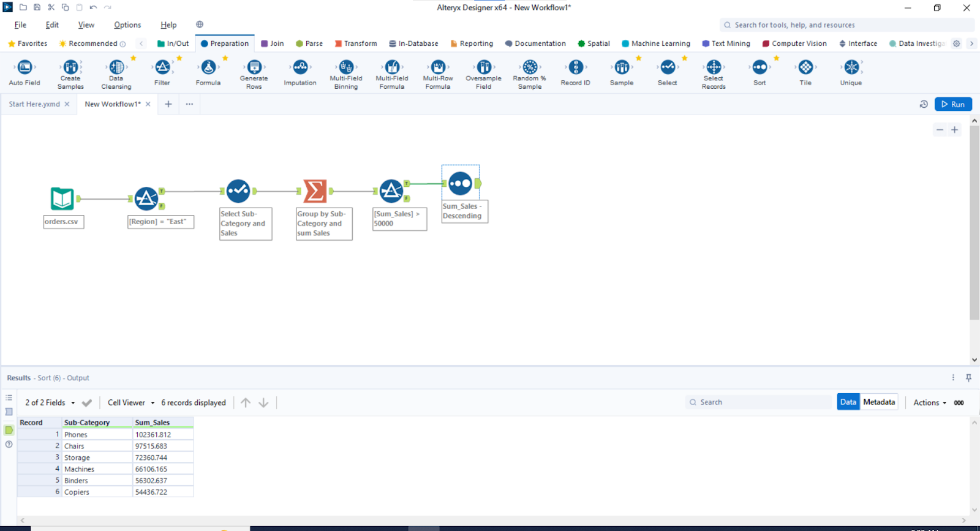This screenshot has height=531, width=980.
Task: Open the workflow run history icon
Action: pyautogui.click(x=924, y=104)
